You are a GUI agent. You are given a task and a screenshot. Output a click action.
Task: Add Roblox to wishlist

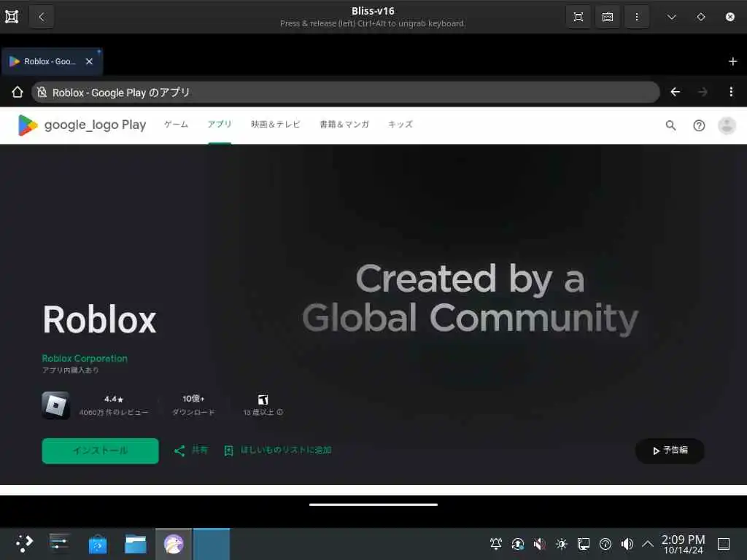coord(278,450)
